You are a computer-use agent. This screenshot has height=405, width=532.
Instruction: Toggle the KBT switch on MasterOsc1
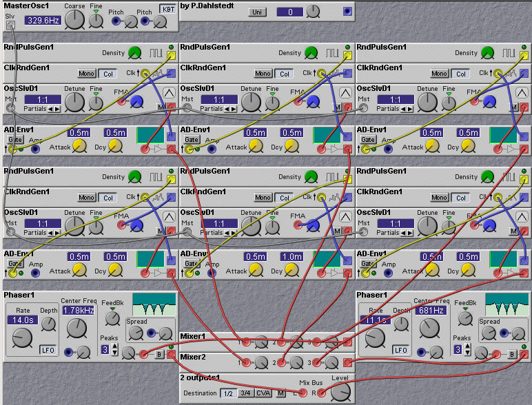tap(167, 10)
